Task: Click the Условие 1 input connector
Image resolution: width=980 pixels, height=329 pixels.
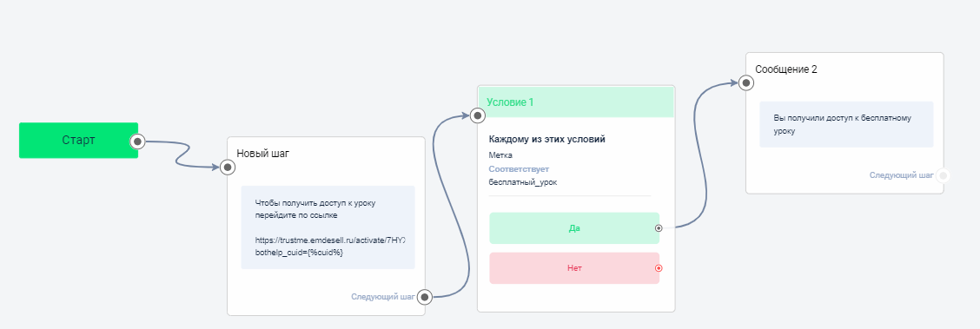Action: [478, 115]
